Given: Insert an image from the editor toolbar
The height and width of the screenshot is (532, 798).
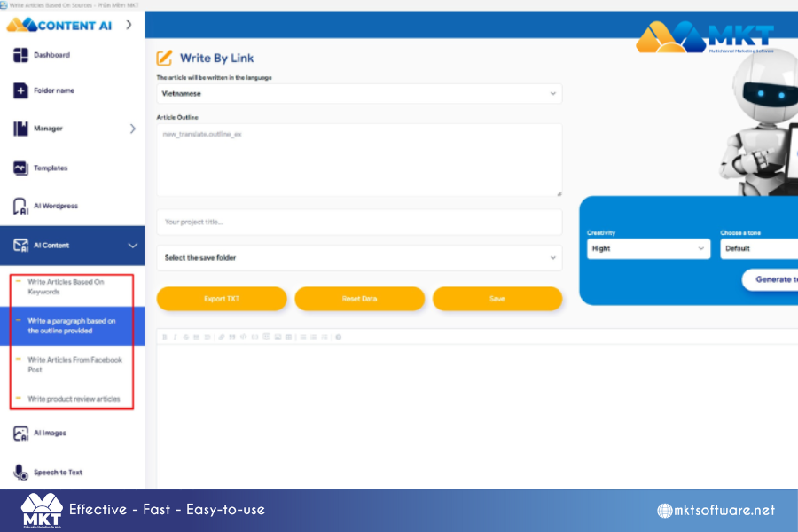Looking at the screenshot, I should click(278, 337).
